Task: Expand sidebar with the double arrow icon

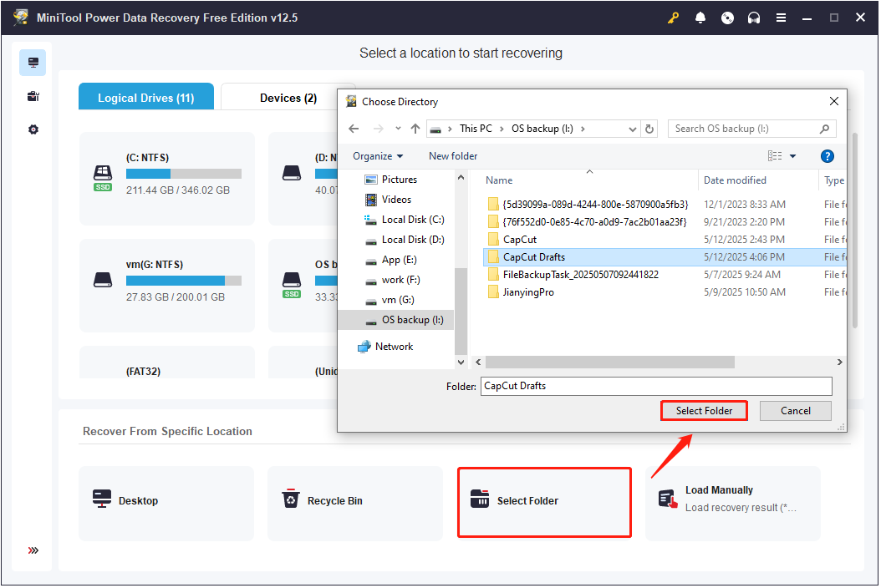Action: click(33, 550)
